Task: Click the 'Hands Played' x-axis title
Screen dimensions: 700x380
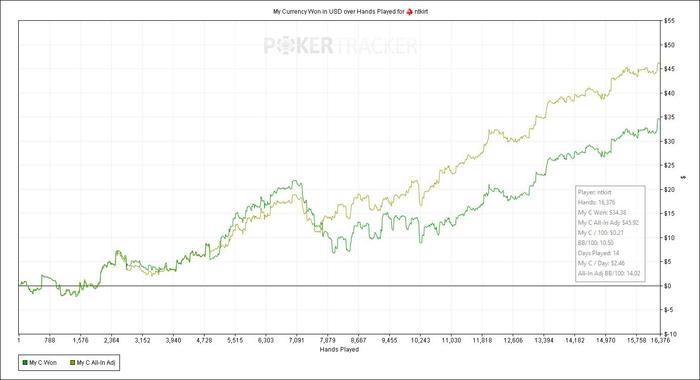Action: coord(339,349)
